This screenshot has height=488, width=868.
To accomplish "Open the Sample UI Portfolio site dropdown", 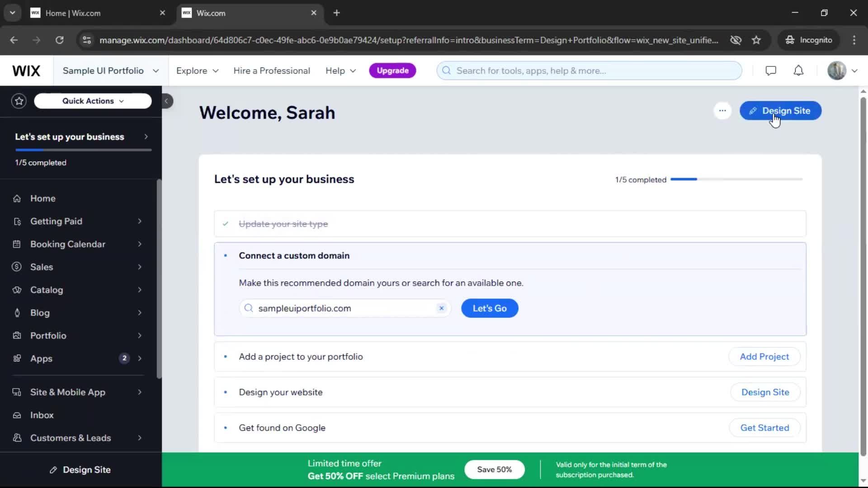I will 111,70.
